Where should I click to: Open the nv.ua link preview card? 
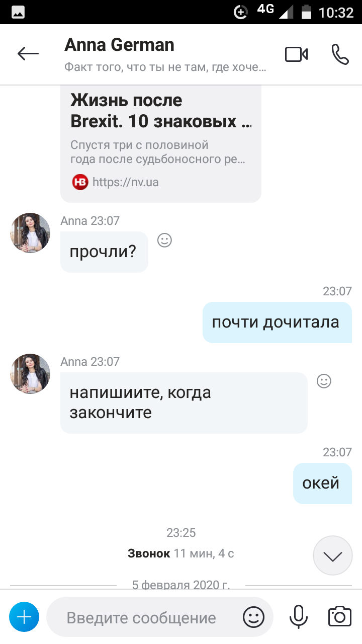(161, 143)
